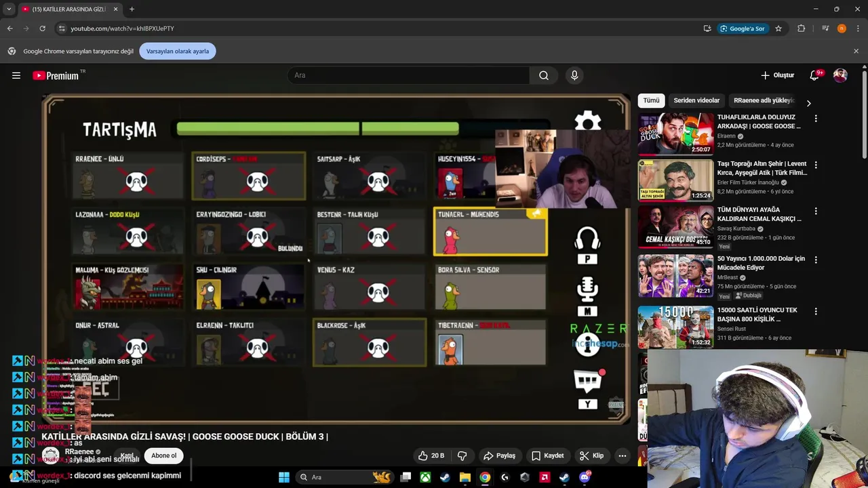Open the YouTube hamburger guide menu
Viewport: 868px width, 488px height.
(16, 75)
